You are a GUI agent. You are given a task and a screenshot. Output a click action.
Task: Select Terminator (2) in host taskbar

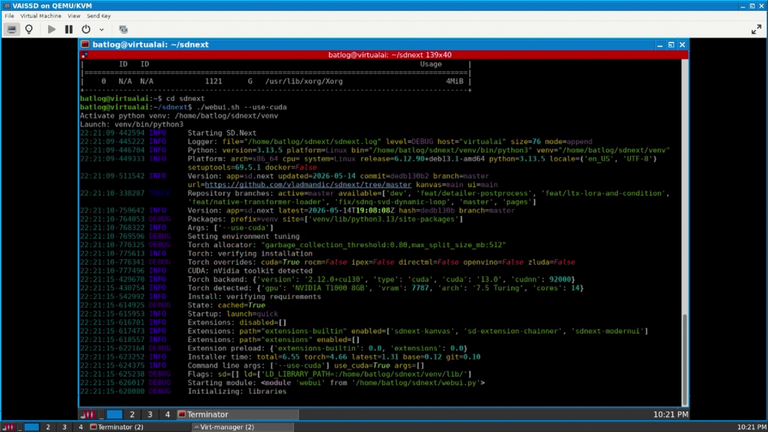[117, 427]
